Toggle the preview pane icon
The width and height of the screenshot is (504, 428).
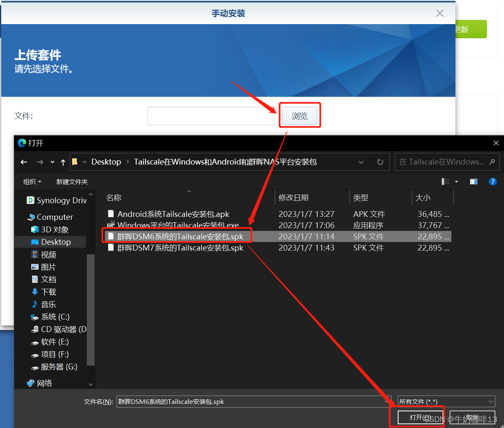tap(474, 182)
